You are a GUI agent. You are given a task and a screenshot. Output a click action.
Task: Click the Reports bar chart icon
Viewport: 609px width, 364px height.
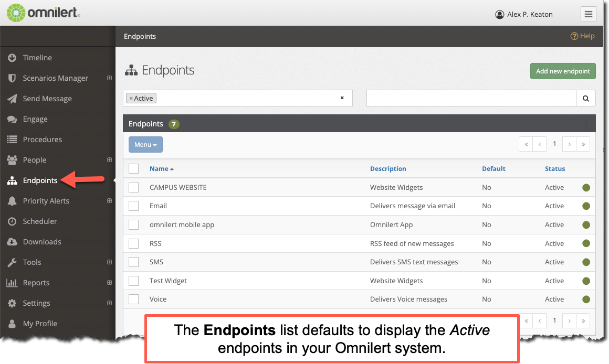[x=12, y=283]
